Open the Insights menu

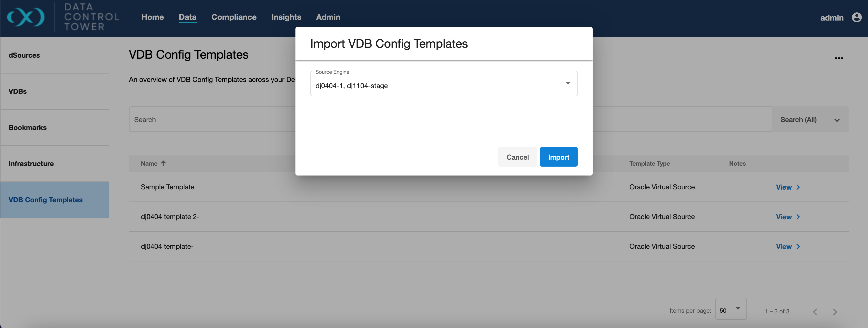point(286,17)
